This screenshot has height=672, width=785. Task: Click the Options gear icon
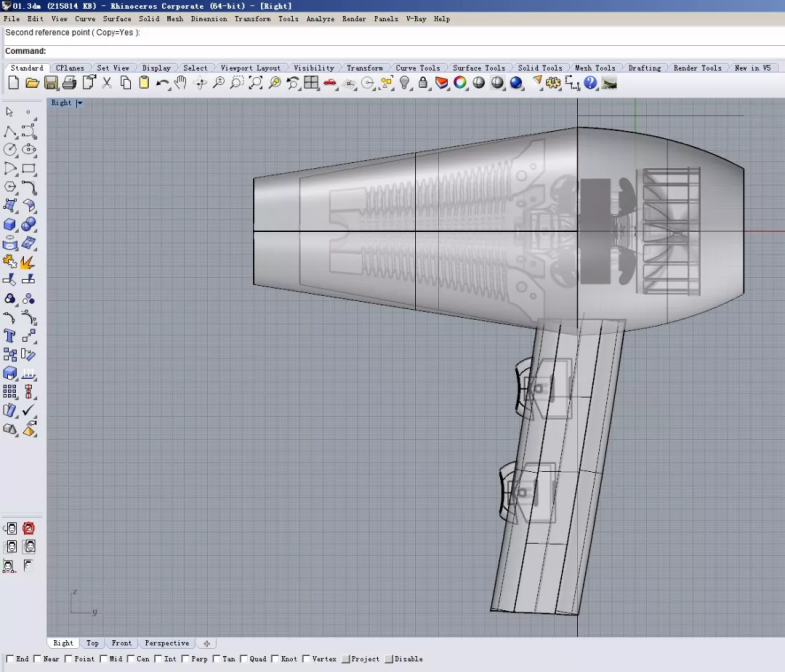(x=553, y=83)
